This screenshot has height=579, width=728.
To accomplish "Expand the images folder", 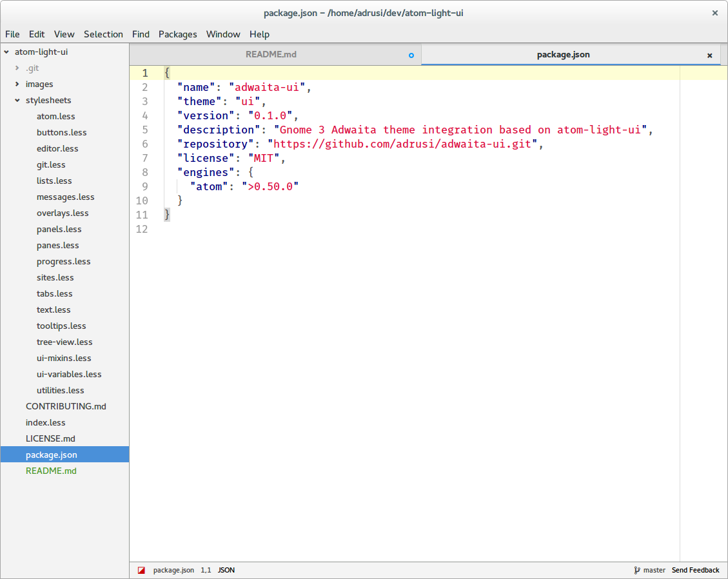I will 17,84.
